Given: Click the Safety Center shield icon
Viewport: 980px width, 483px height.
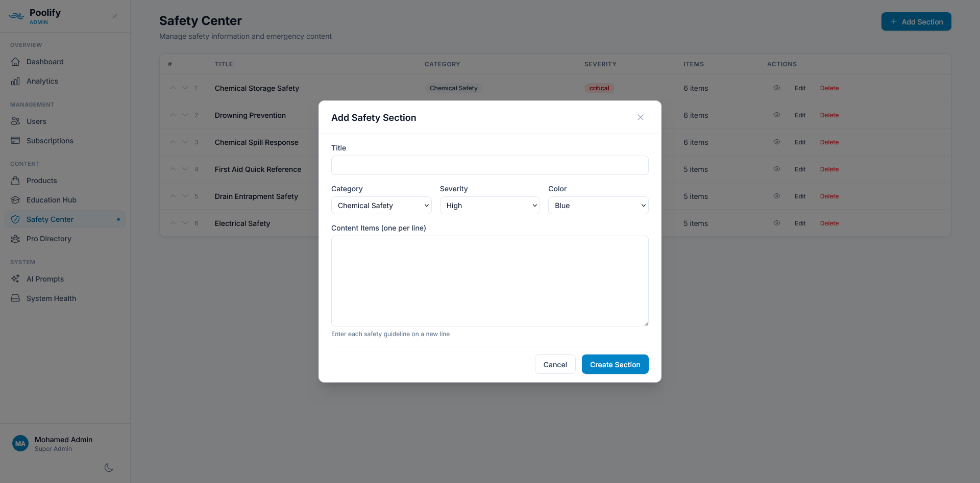Looking at the screenshot, I should coord(15,219).
